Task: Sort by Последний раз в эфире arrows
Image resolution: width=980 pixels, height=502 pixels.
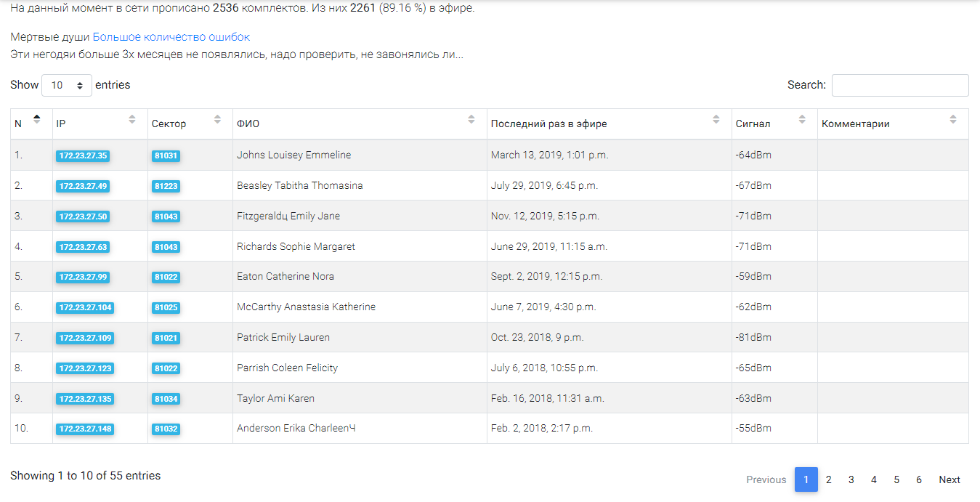Action: click(716, 119)
